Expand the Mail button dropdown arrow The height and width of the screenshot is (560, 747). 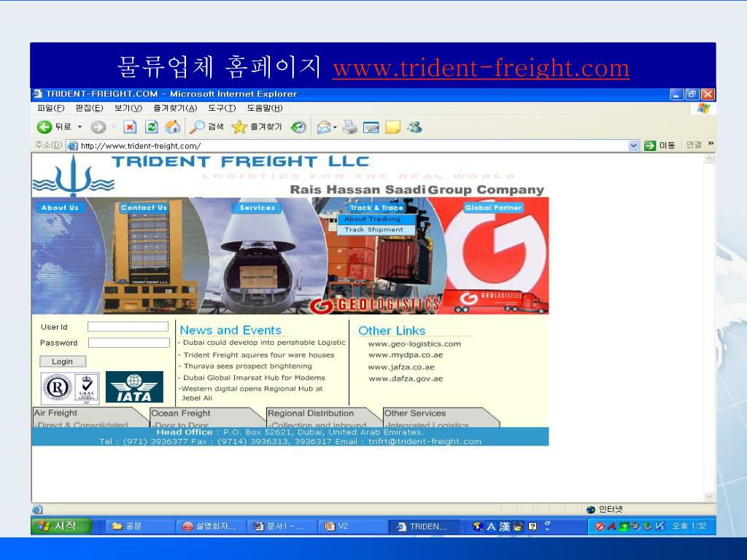coord(335,127)
